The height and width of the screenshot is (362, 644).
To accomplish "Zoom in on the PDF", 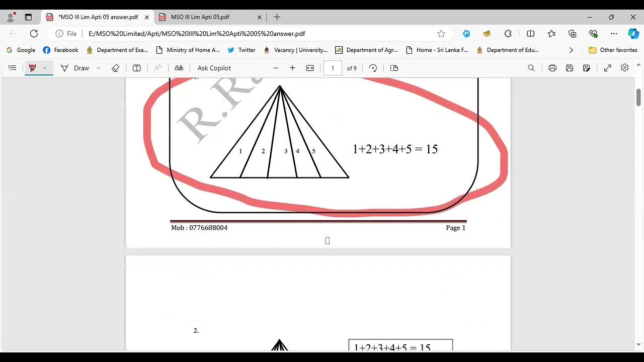I will point(292,68).
